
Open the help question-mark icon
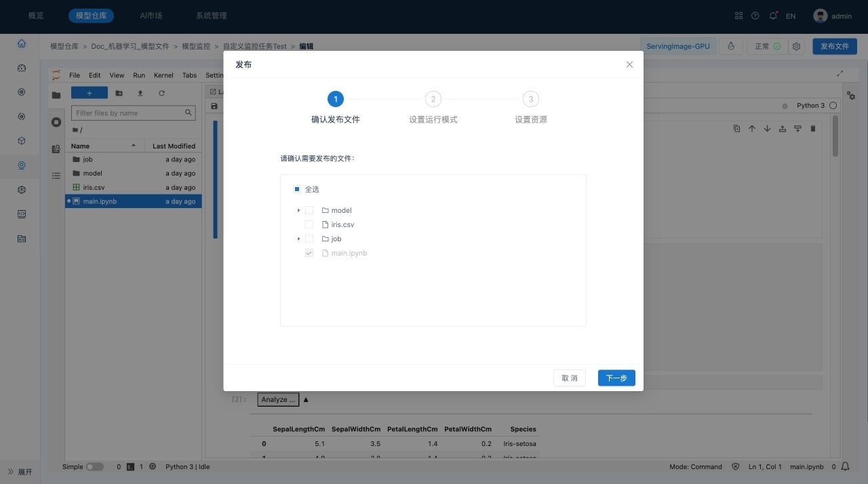[755, 16]
